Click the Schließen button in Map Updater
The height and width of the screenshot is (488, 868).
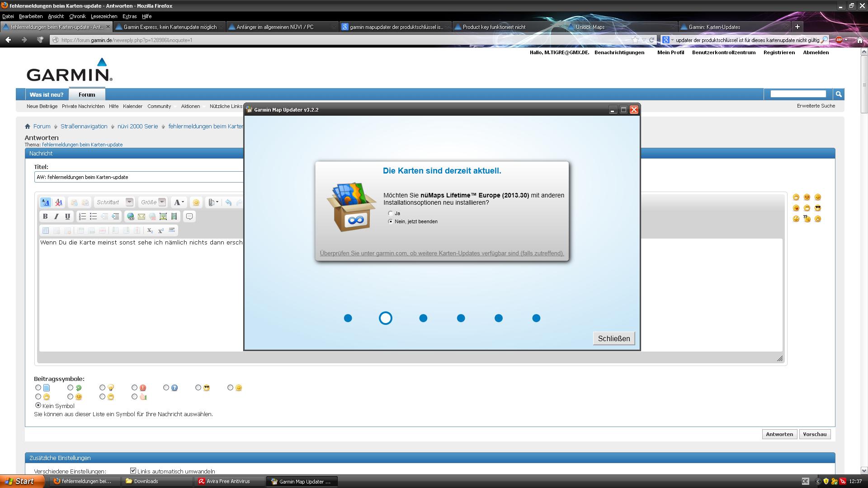pos(614,338)
